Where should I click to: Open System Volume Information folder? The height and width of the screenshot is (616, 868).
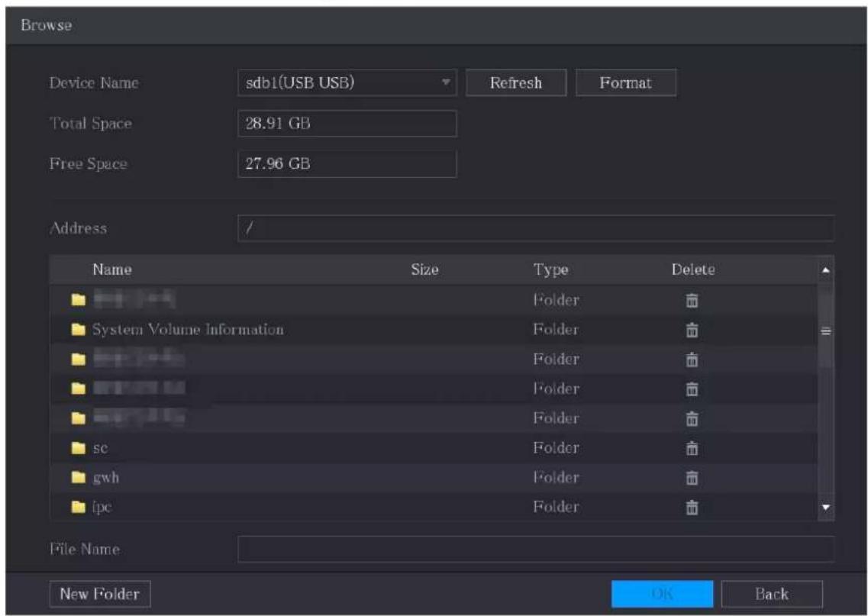[x=188, y=330]
